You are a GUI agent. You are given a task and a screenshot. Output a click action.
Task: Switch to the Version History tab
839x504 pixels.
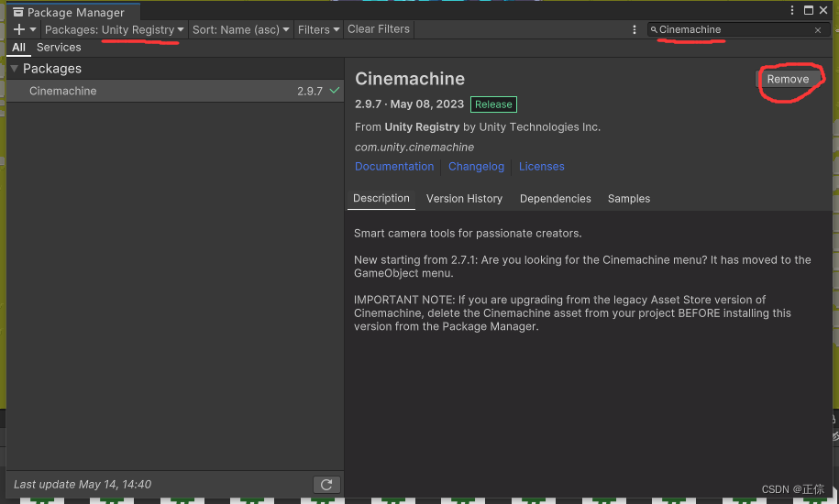464,198
